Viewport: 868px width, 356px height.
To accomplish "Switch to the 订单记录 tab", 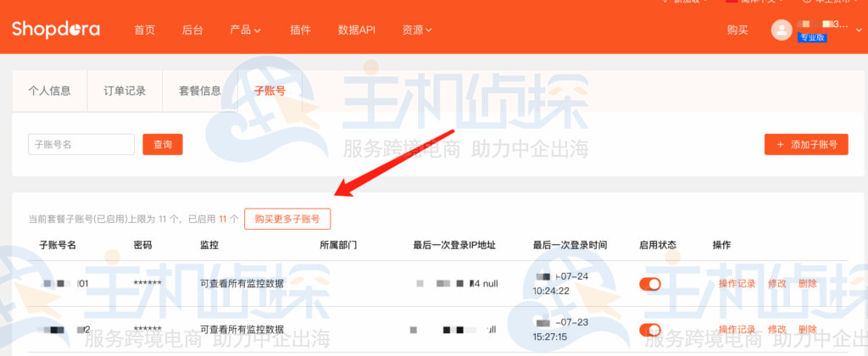I will (x=125, y=91).
